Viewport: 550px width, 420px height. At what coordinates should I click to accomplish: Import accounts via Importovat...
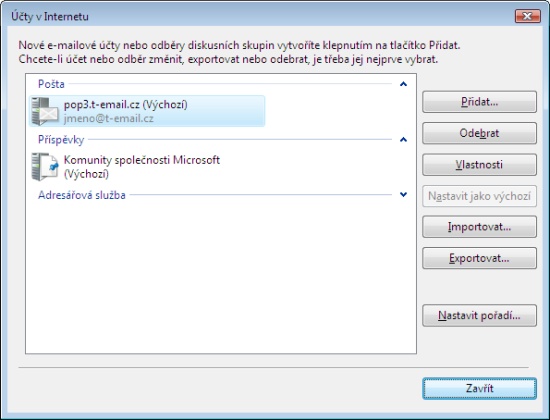479,227
